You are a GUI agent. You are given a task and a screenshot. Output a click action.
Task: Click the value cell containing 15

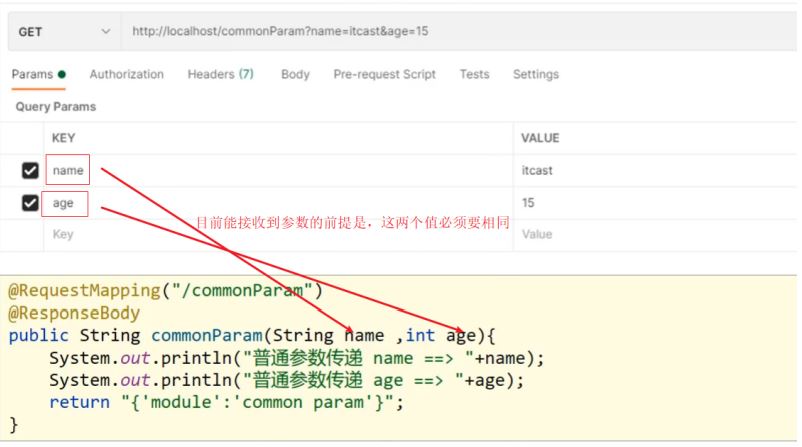point(528,203)
